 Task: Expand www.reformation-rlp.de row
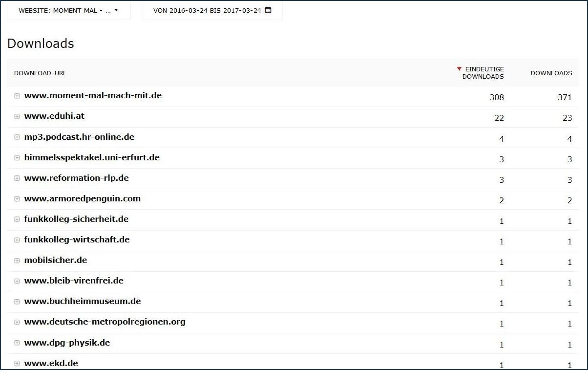coord(17,178)
